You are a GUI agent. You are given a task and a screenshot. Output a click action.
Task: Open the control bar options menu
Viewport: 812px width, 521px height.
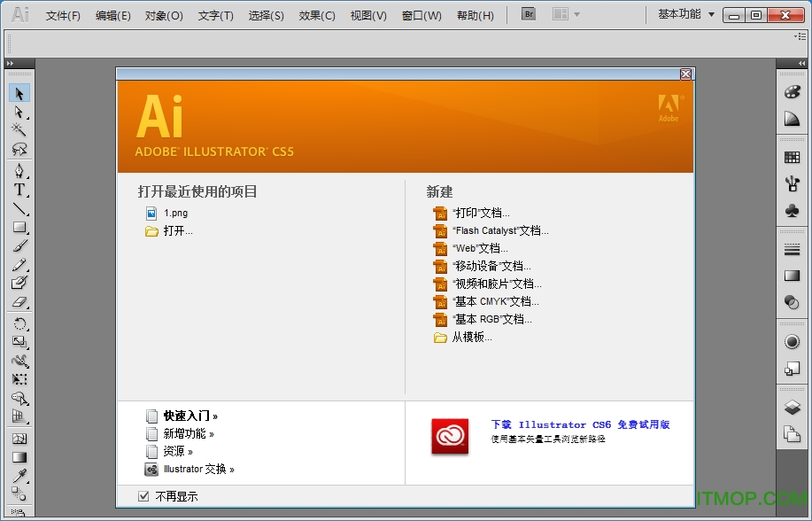800,36
